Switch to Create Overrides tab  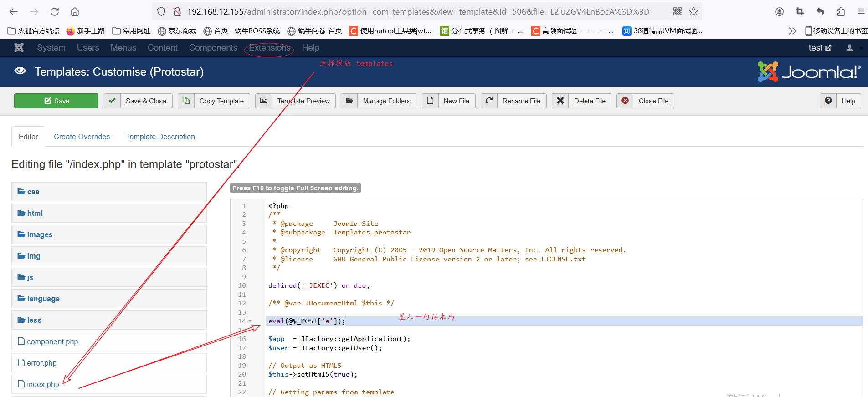pos(82,137)
